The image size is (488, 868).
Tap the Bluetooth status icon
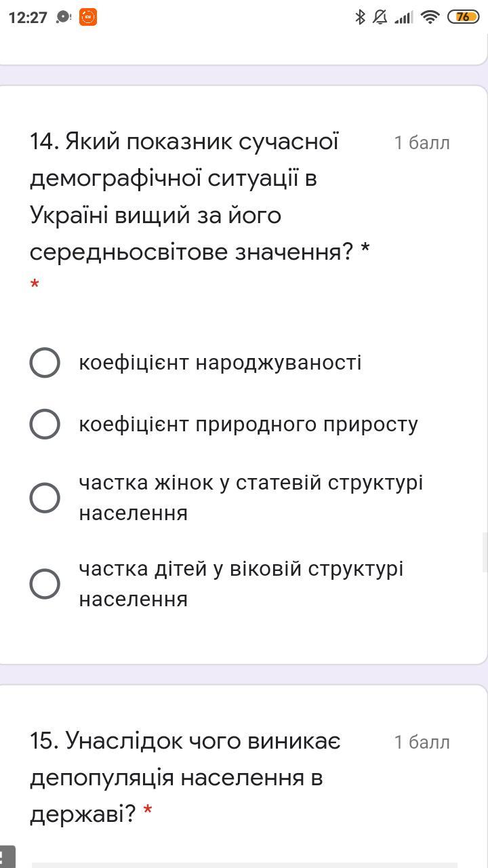(x=361, y=17)
